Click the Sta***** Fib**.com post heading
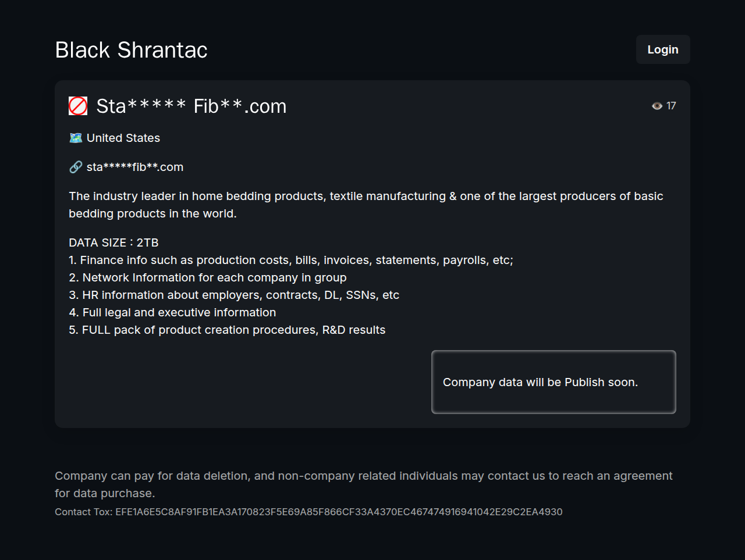 tap(191, 106)
